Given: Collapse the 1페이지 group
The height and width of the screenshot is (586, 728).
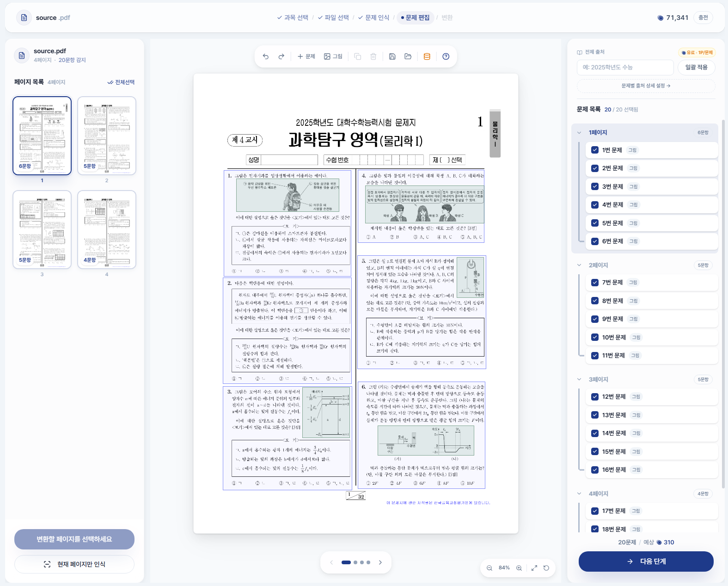Looking at the screenshot, I should coord(579,132).
